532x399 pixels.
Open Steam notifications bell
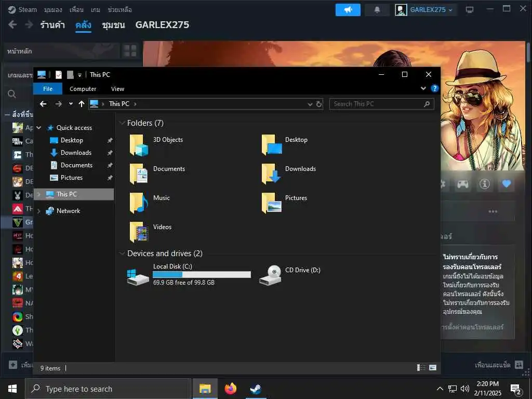[x=377, y=10]
